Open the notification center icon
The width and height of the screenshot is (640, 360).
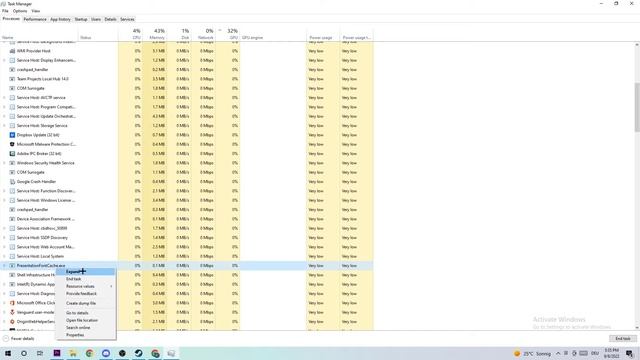629,353
